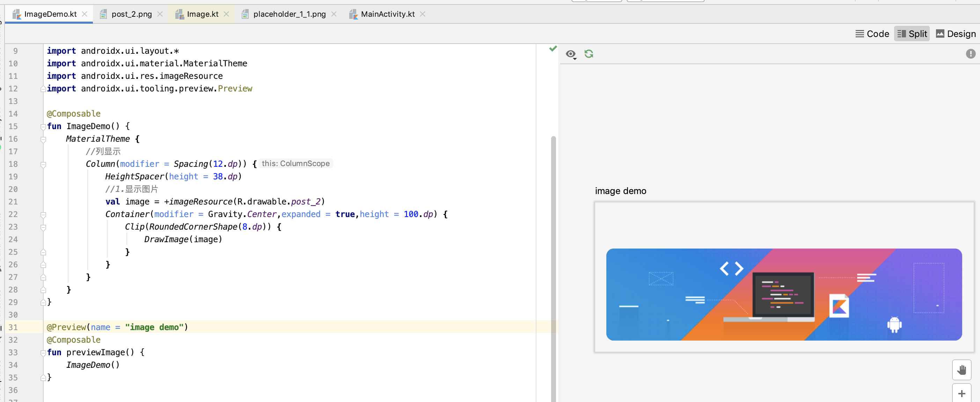Click the warning indicator in the preview toolbar

pos(970,54)
